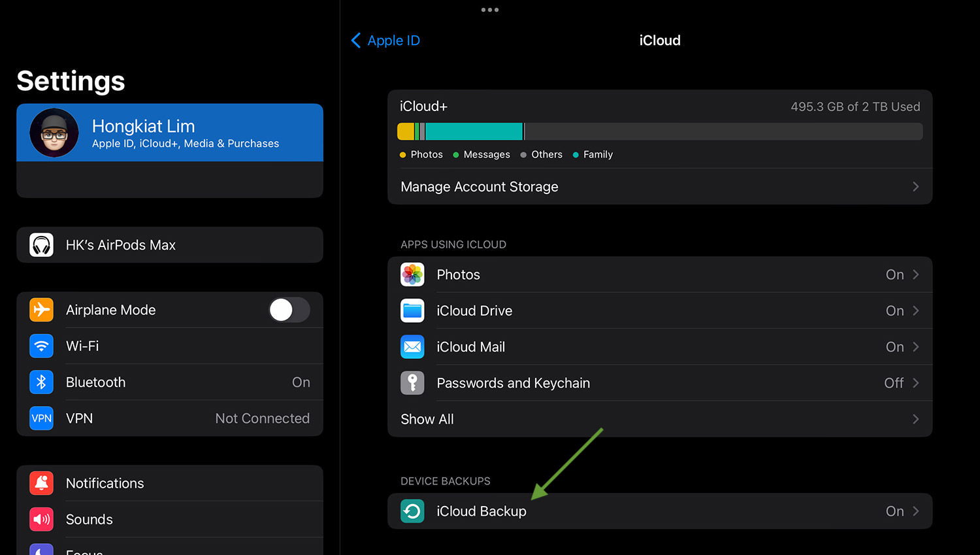Click the Photos app icon
980x555 pixels.
[x=412, y=275]
